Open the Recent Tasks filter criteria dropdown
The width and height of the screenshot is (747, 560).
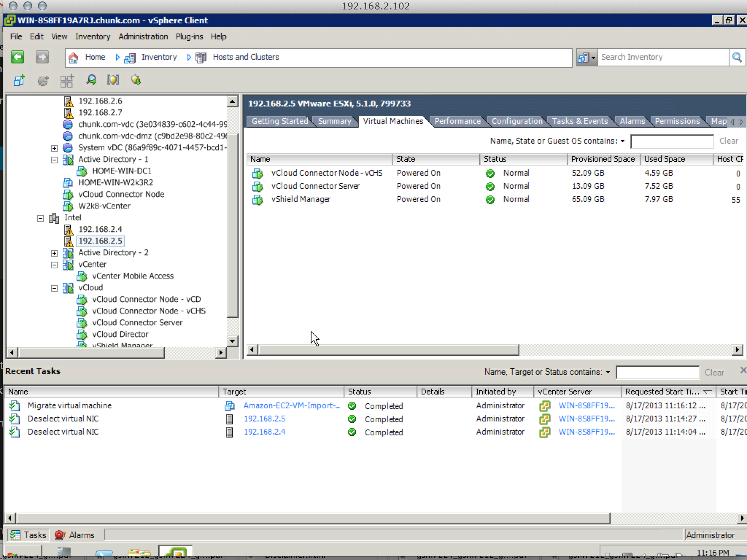pos(608,372)
